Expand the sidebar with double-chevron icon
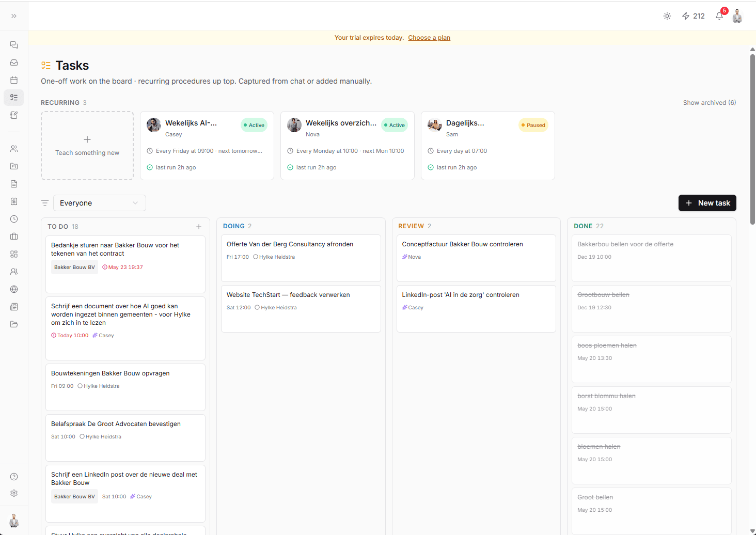This screenshot has height=535, width=756. [x=14, y=16]
